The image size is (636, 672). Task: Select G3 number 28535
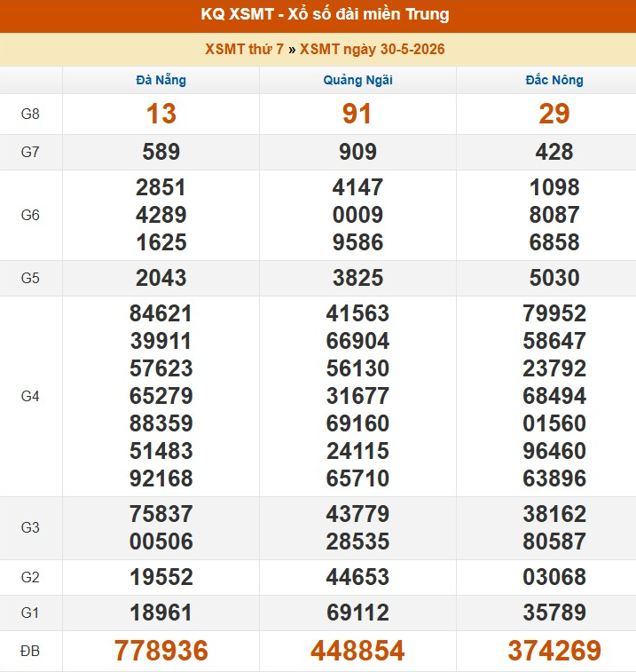[357, 542]
